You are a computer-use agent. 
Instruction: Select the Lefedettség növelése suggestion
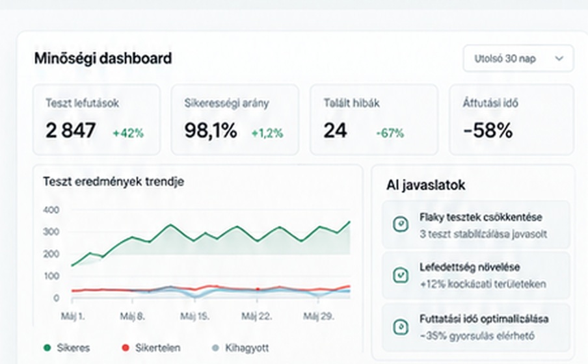[x=476, y=275]
